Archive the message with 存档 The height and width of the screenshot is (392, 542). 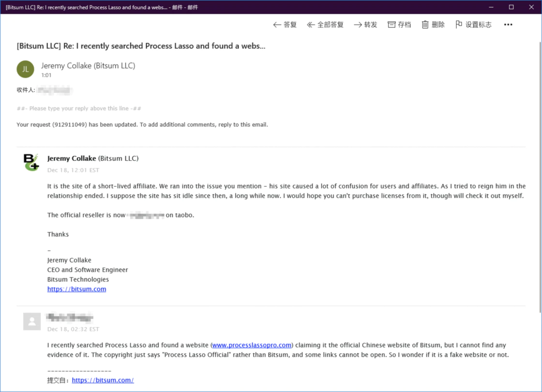pyautogui.click(x=399, y=25)
